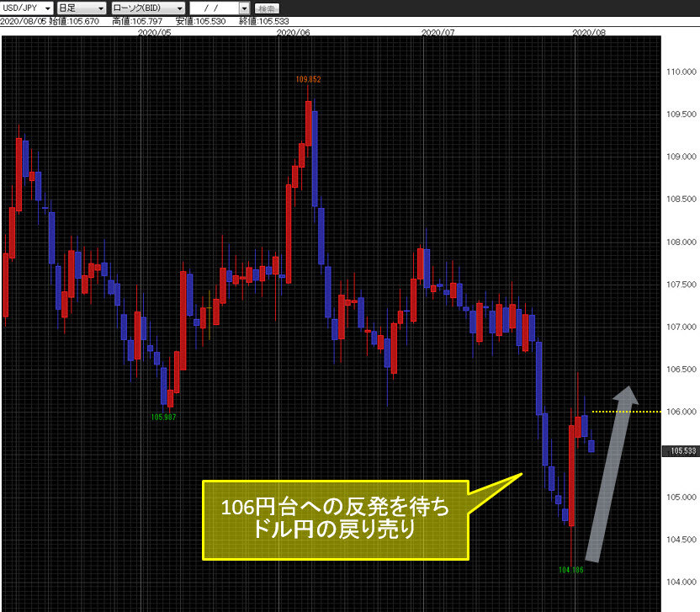Click the 106.500 price axis label
Screen dimensions: 700x612
click(681, 369)
